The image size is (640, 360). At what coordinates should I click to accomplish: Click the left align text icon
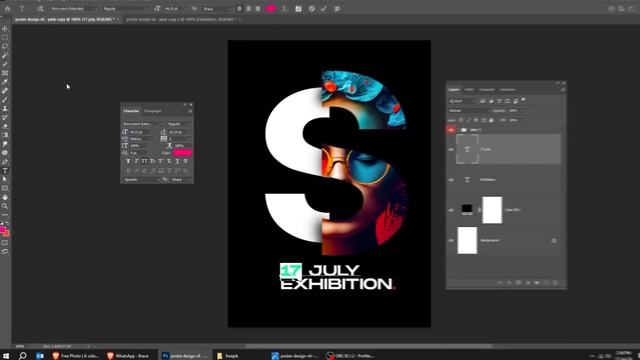(240, 9)
